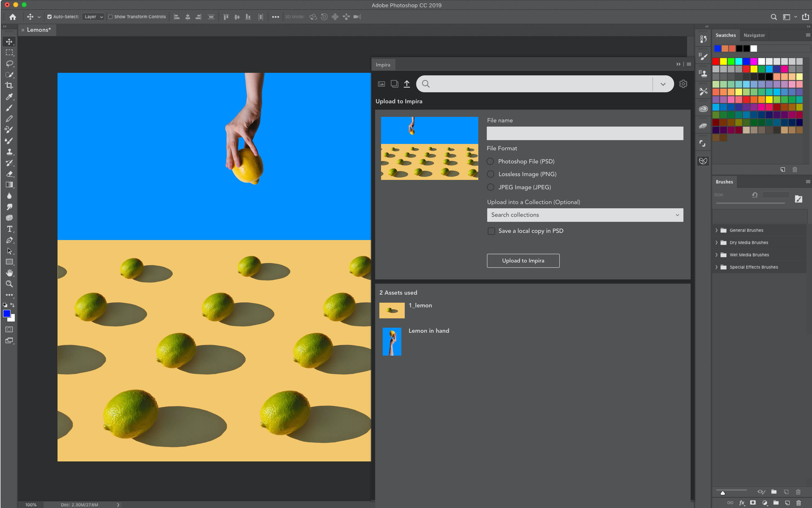This screenshot has height=508, width=812.
Task: Click the Upload to Impira button
Action: tap(523, 261)
